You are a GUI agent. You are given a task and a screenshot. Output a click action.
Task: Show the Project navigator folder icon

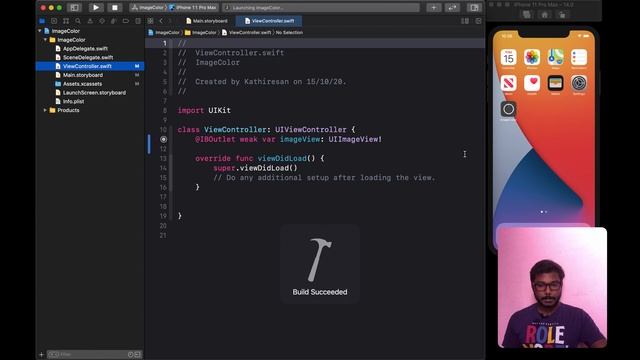coord(42,21)
